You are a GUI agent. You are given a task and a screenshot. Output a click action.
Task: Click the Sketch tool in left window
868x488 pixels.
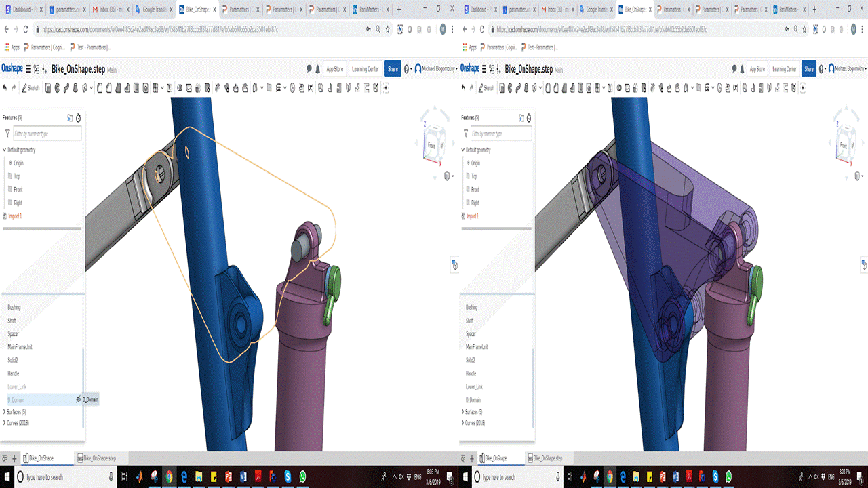click(31, 87)
